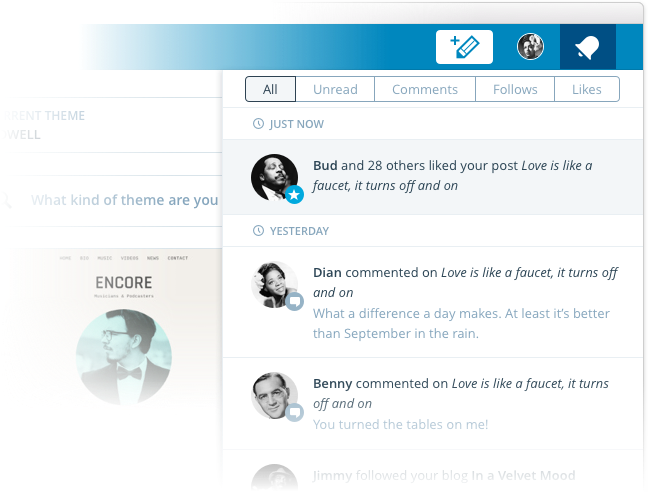The width and height of the screenshot is (648, 492).
Task: Filter notifications by Follows
Action: (x=515, y=89)
